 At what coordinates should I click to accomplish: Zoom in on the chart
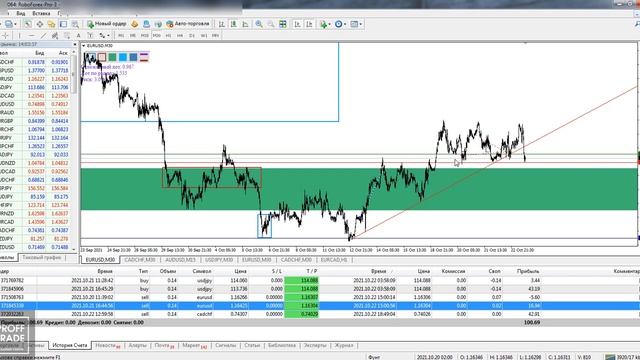pyautogui.click(x=259, y=24)
